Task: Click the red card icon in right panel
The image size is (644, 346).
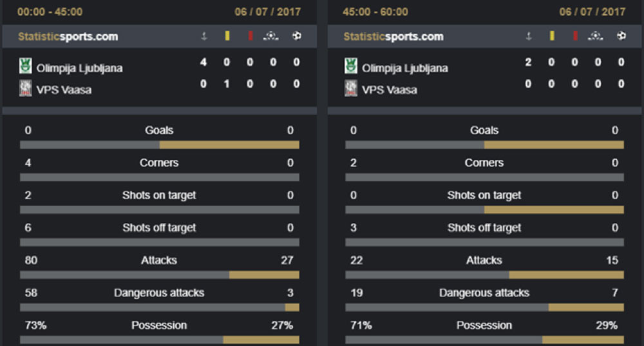Action: click(x=575, y=35)
